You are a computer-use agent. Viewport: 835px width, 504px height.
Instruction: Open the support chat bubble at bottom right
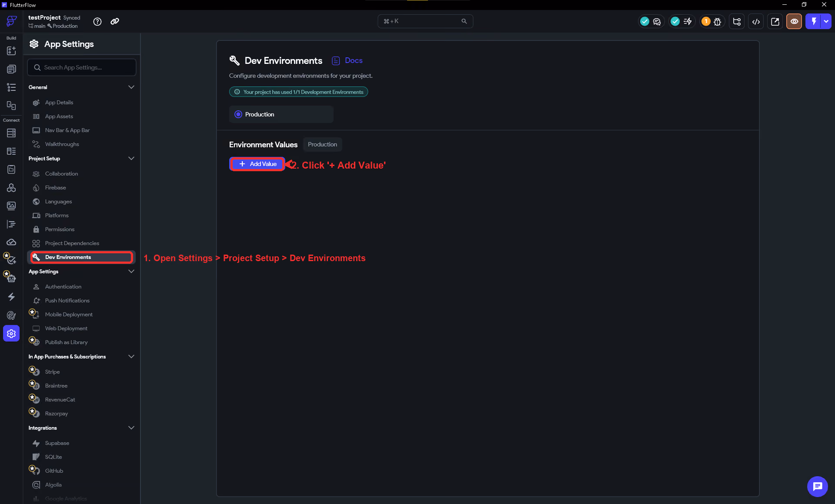pyautogui.click(x=818, y=486)
